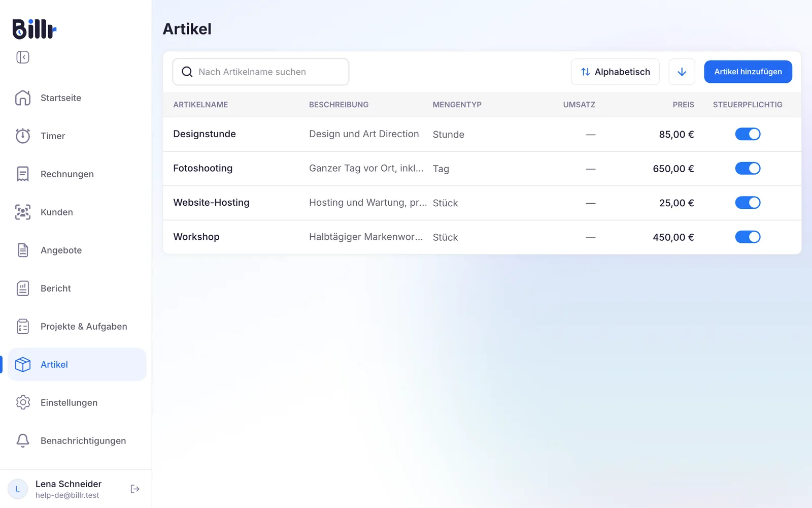Click the 650,00 € price cell
Screen dimensions: 812x508
[x=673, y=169]
